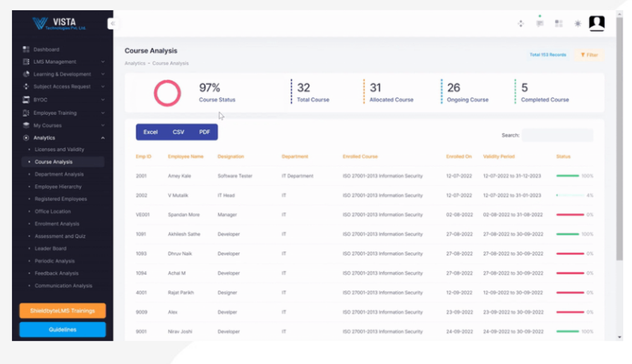632x364 pixels.
Task: Open the Filter options
Action: [x=588, y=55]
